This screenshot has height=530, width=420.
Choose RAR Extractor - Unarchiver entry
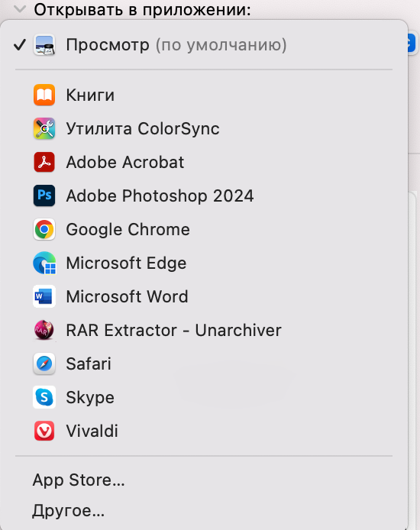point(204,330)
